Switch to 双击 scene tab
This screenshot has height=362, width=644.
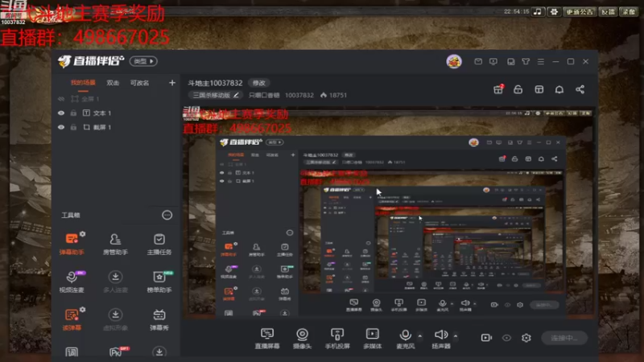click(x=113, y=83)
